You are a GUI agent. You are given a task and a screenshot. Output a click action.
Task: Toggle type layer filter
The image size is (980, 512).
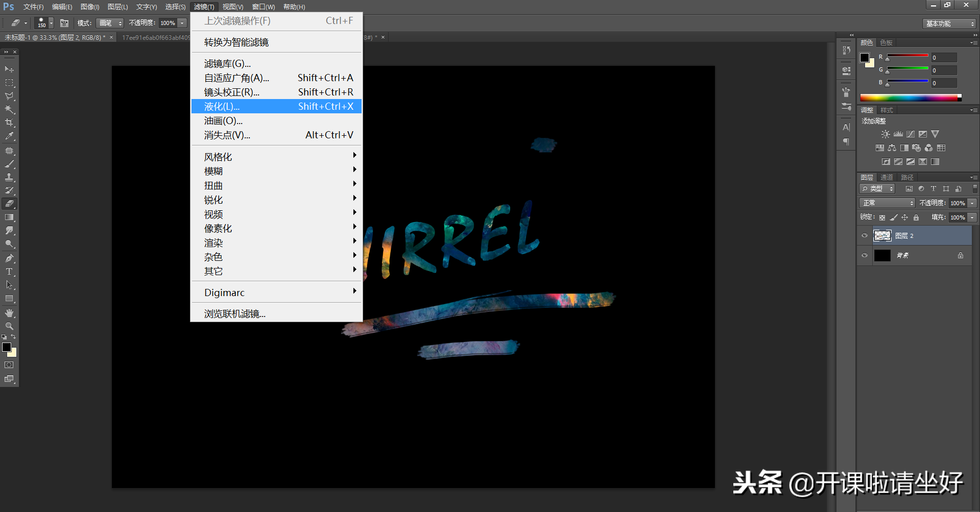(x=934, y=189)
